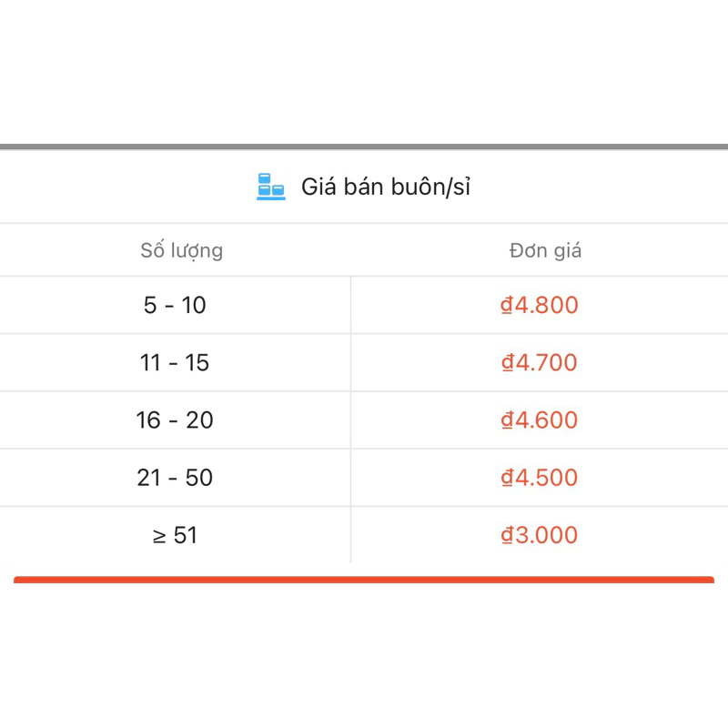
Task: Click the blank area above the gray divider
Action: [x=364, y=73]
